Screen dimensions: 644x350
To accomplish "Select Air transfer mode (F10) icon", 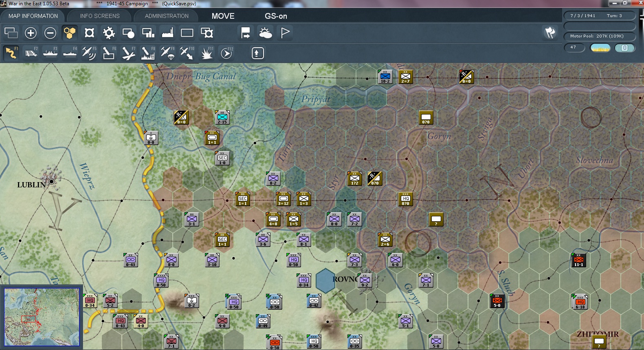I will 187,53.
